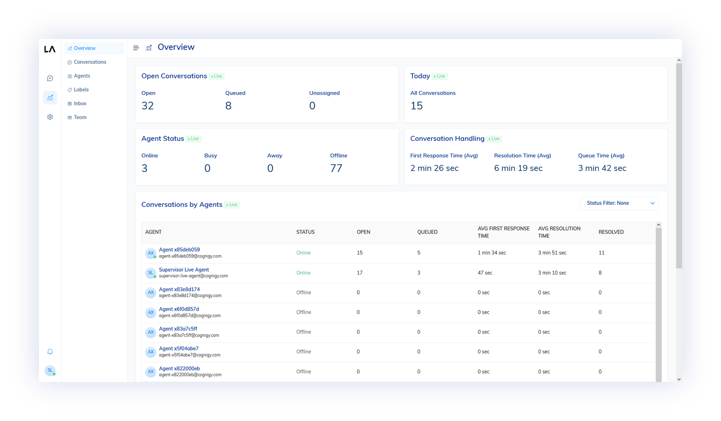Open Team in the sidebar menu

(x=94, y=117)
